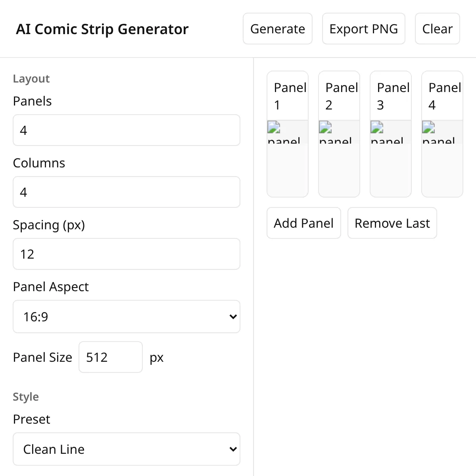Focus the Panels count field

(127, 130)
